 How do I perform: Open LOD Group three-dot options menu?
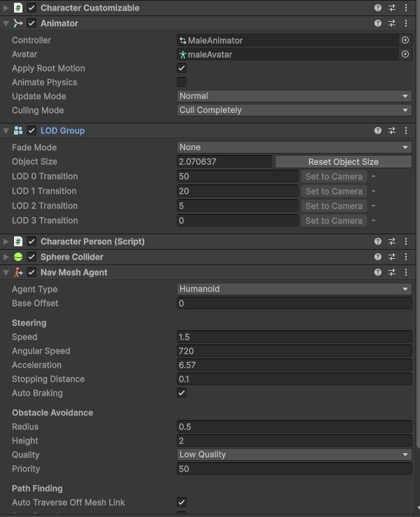pyautogui.click(x=406, y=130)
